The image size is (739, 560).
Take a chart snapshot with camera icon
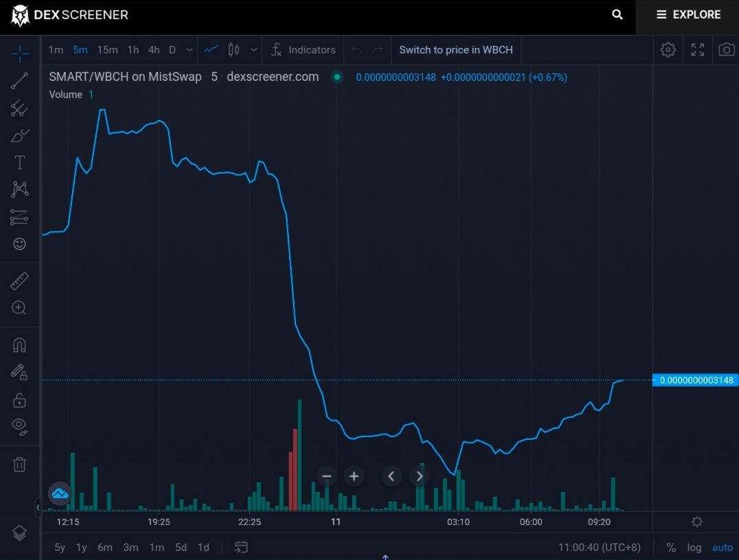(726, 49)
